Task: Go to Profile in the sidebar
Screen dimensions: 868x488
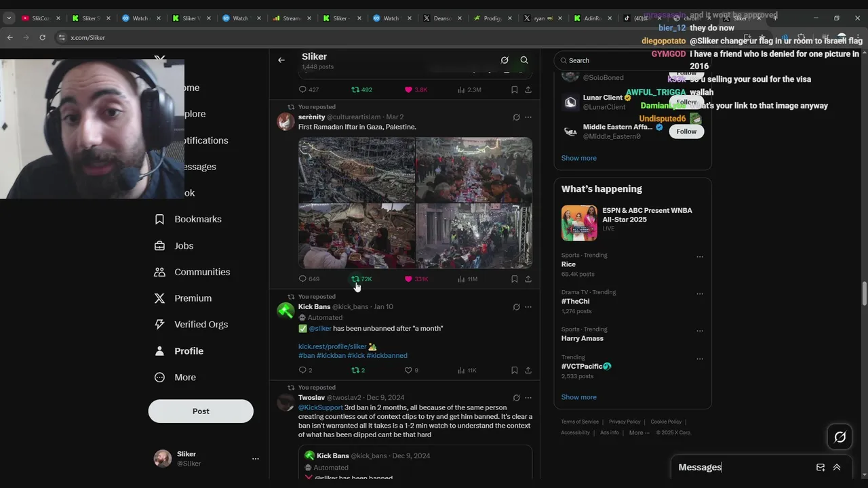Action: coord(179,351)
